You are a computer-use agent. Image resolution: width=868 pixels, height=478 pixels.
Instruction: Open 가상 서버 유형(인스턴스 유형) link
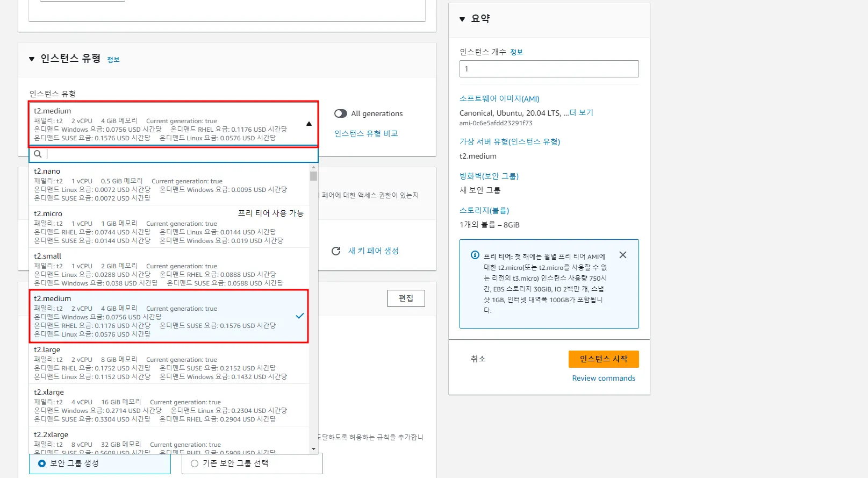(x=510, y=141)
